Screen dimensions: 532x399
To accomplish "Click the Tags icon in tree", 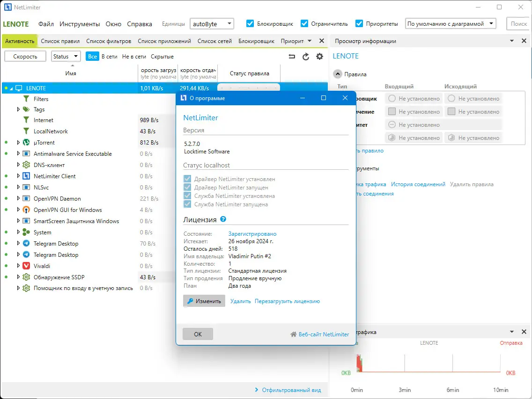I will [26, 109].
